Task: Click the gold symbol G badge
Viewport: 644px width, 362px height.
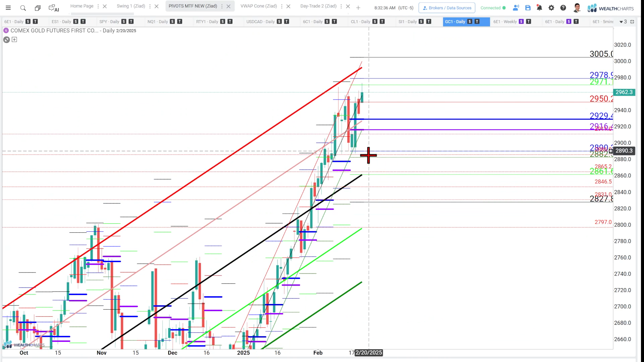Action: (x=6, y=31)
